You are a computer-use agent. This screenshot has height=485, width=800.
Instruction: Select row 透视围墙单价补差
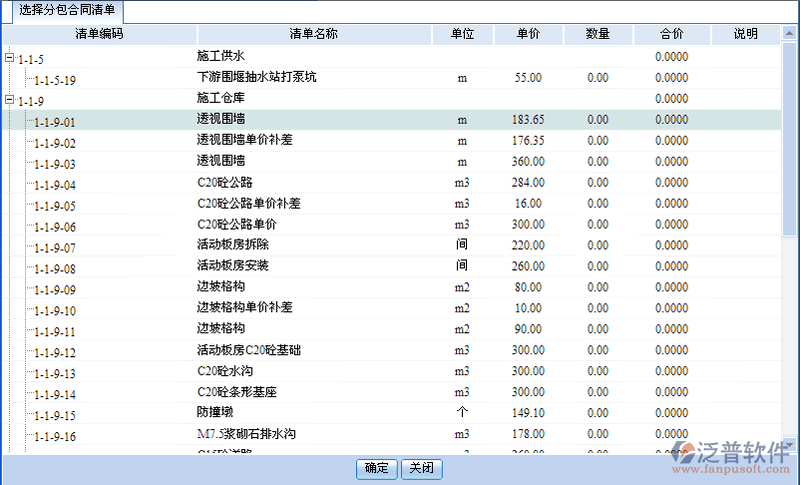click(x=245, y=141)
